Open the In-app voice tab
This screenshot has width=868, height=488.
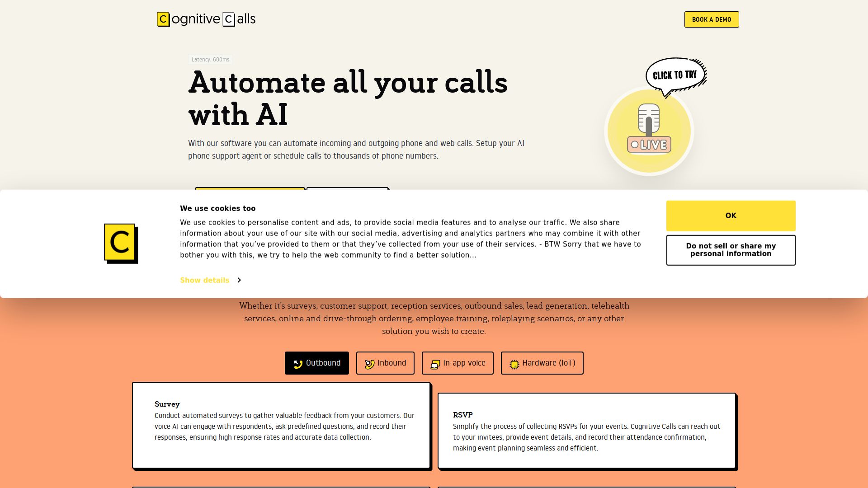click(458, 363)
